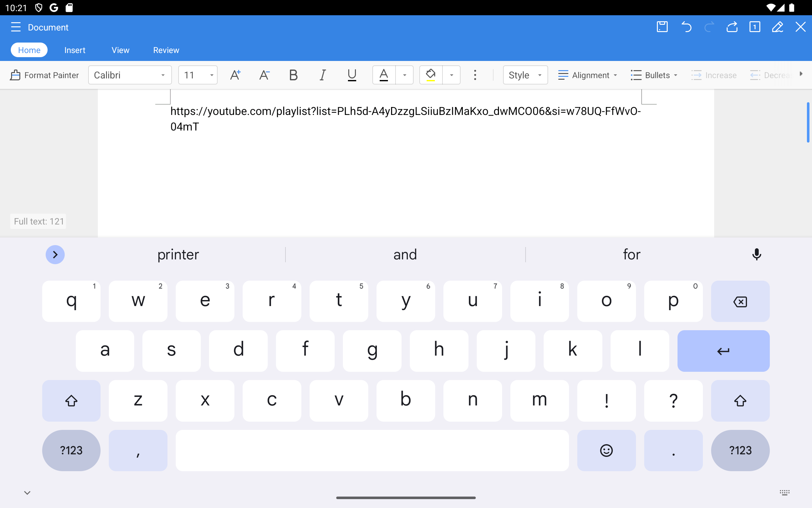Save the document with the floppy icon
The width and height of the screenshot is (812, 508).
[662, 27]
